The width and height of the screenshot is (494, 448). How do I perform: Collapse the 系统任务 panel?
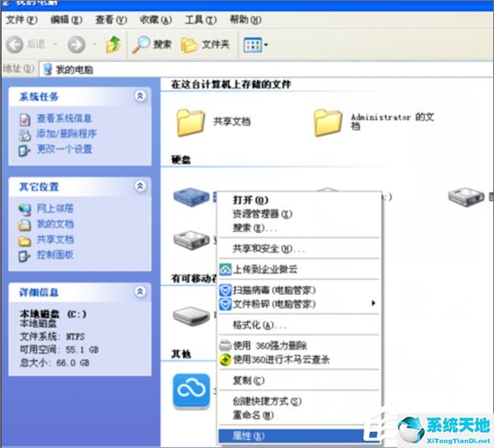tap(140, 95)
